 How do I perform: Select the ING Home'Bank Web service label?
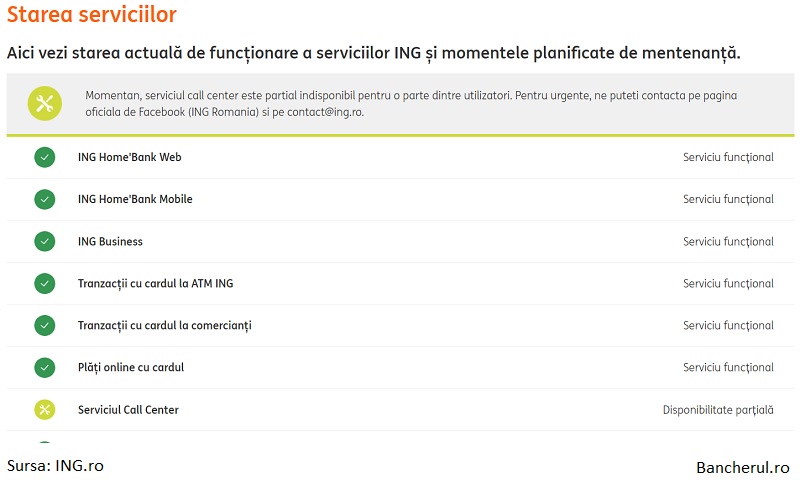[130, 157]
